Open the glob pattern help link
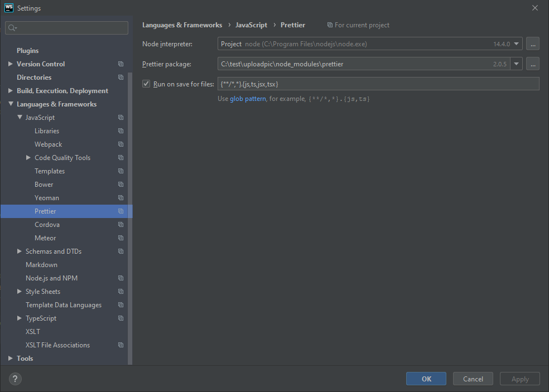Screen dimensions: 549x392 248,99
